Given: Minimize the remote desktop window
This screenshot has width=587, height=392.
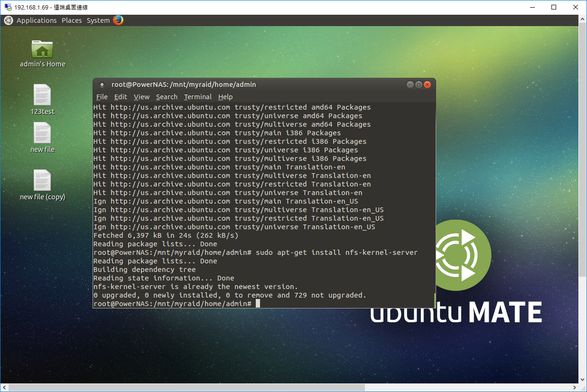Looking at the screenshot, I should coord(532,7).
